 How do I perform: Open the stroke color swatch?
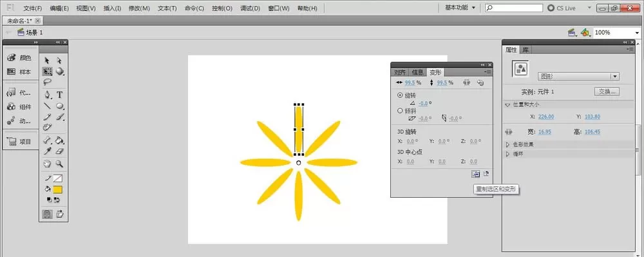point(57,178)
